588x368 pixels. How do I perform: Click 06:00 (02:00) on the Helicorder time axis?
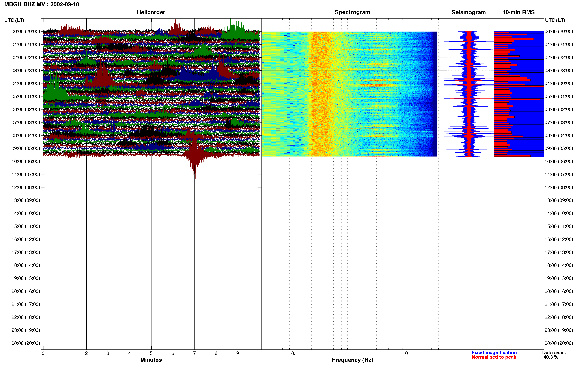click(x=26, y=109)
